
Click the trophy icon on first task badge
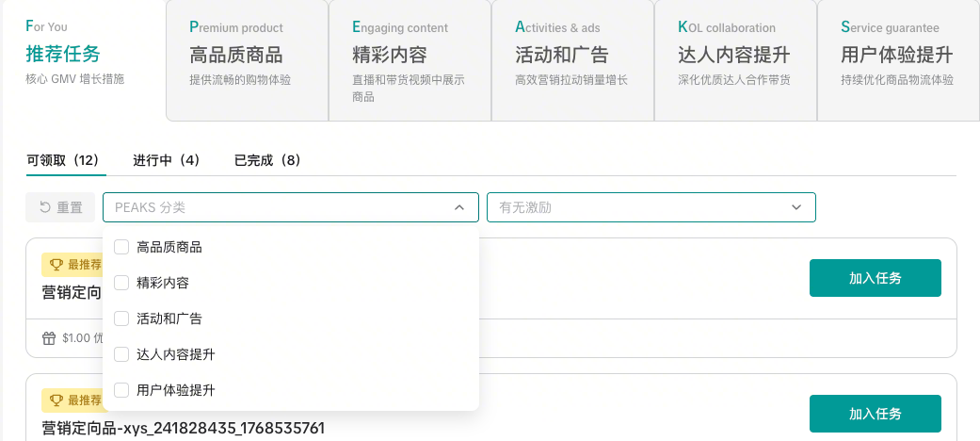(56, 265)
